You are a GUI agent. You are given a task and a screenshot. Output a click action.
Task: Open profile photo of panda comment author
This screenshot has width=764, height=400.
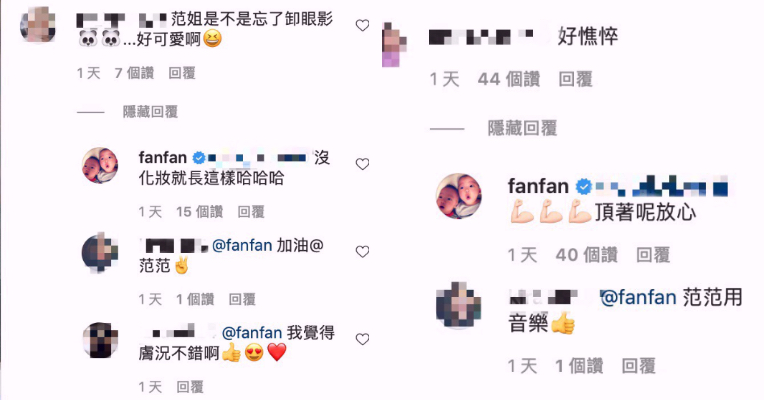tap(38, 25)
